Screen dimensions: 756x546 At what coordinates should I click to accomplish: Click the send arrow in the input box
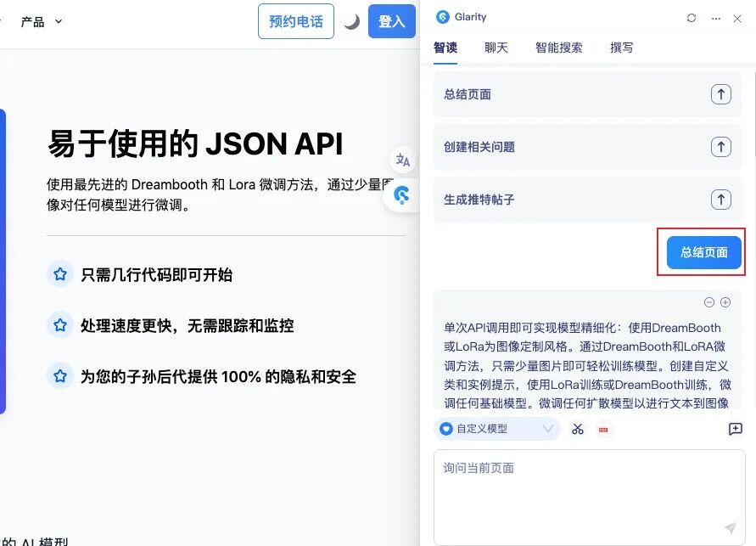pyautogui.click(x=730, y=527)
